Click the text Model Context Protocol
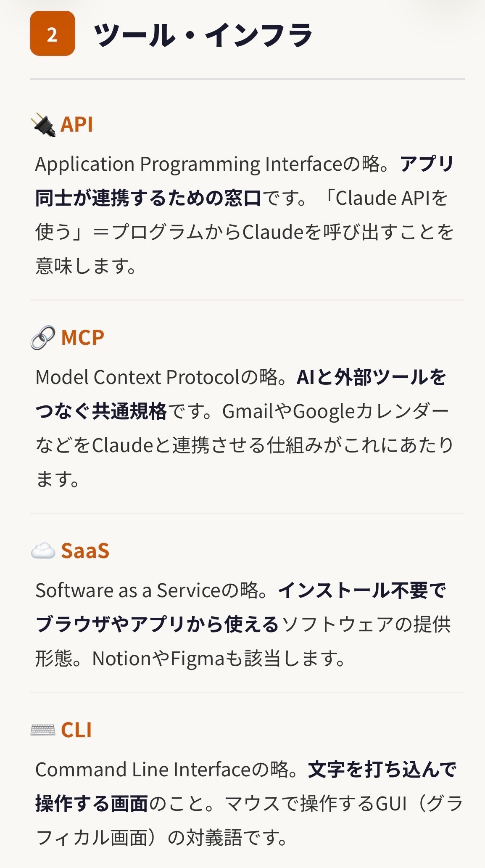Screen dimensions: 485x868 137,377
